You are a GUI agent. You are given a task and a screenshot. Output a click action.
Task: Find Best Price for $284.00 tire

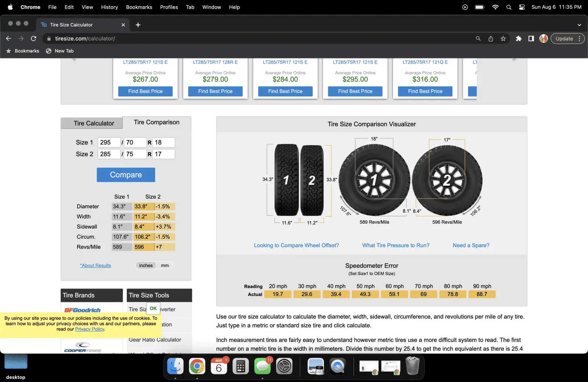tap(285, 91)
